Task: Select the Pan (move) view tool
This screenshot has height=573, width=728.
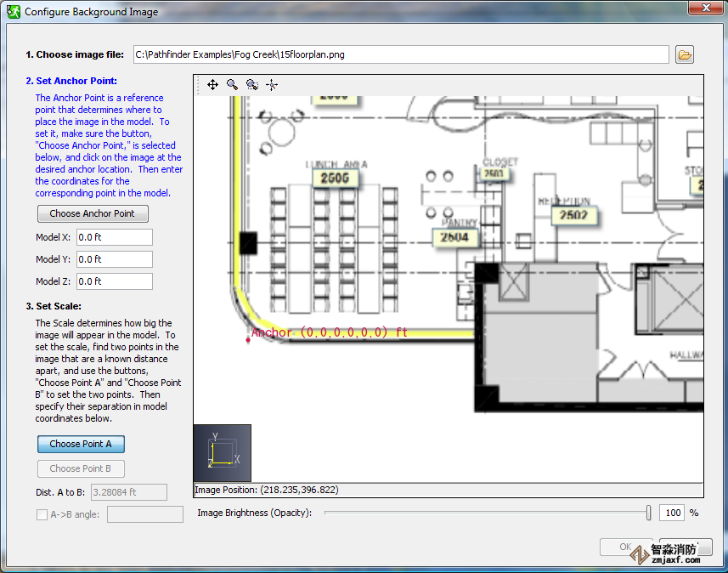Action: pos(212,85)
